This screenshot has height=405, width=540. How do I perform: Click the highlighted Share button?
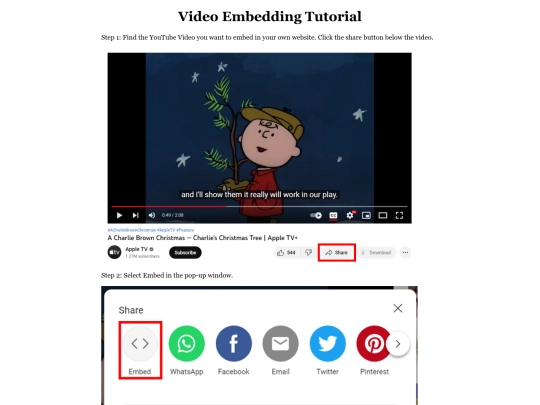pos(336,252)
